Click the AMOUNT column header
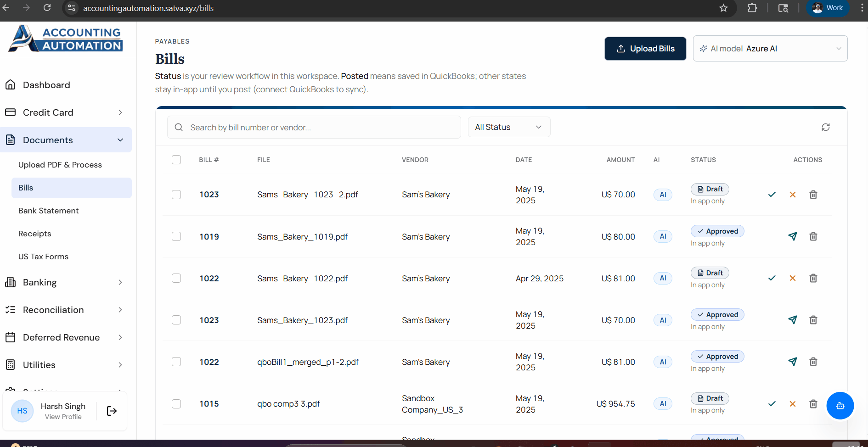This screenshot has height=447, width=868. point(620,160)
